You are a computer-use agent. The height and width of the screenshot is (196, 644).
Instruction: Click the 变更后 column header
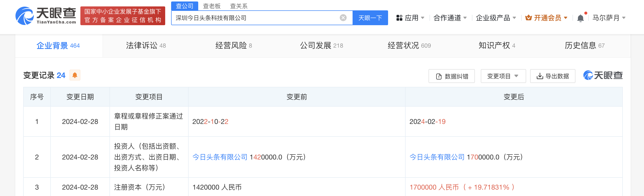coord(514,97)
